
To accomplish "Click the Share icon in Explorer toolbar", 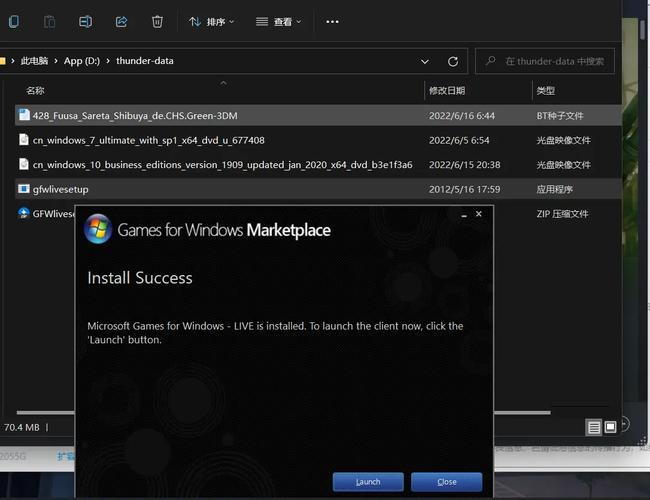I will (121, 22).
